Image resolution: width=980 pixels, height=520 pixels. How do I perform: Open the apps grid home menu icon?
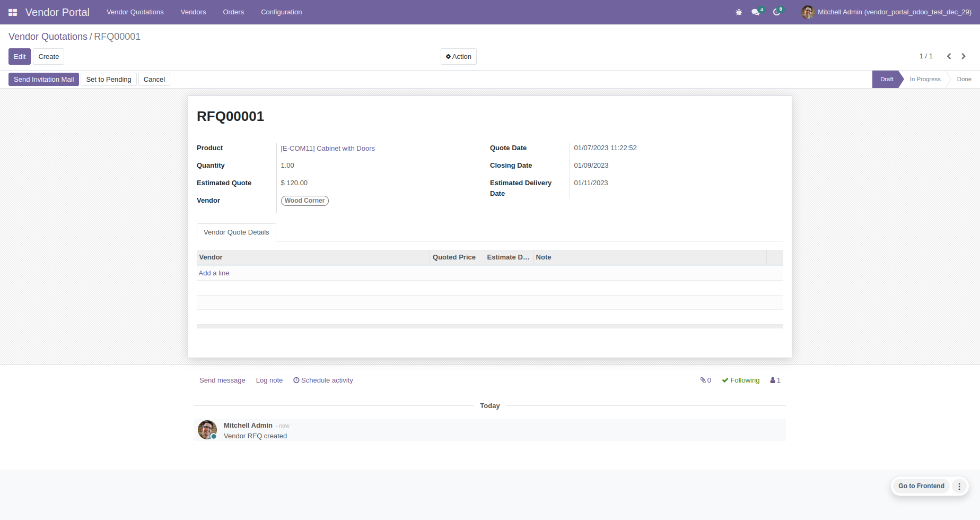pos(13,12)
